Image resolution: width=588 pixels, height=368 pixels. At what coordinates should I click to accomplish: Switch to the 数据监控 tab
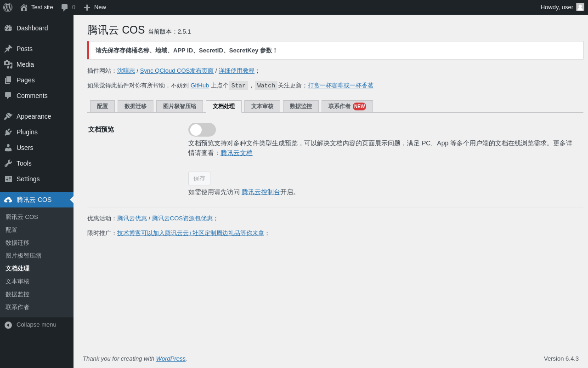[301, 106]
